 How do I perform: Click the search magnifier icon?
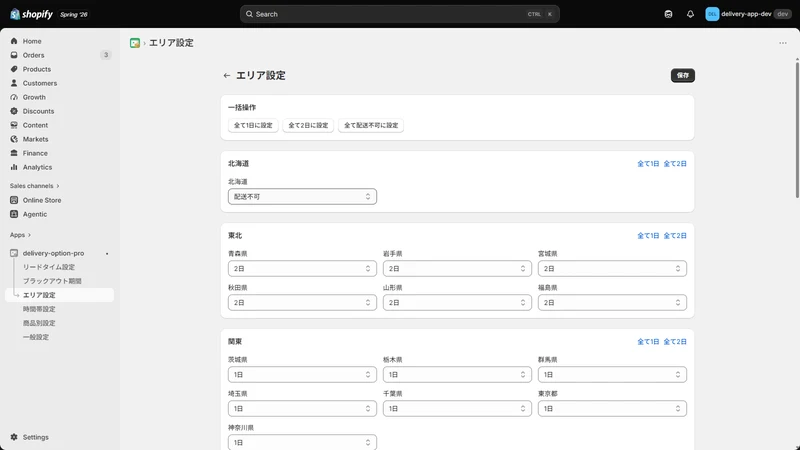tap(249, 14)
